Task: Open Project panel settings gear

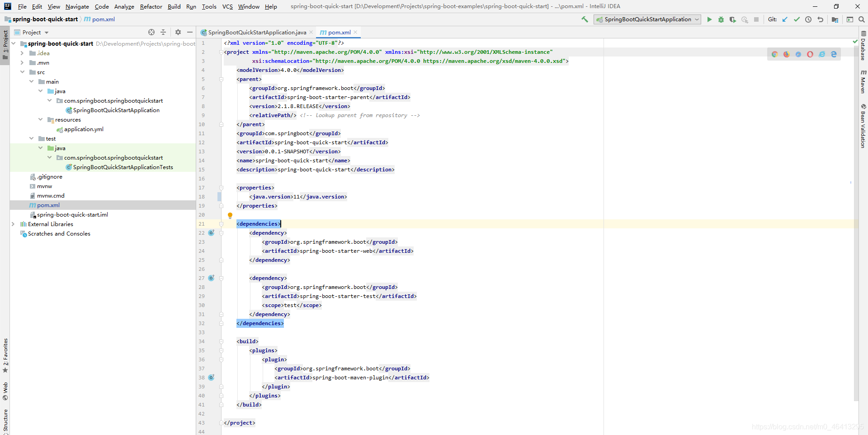Action: [x=178, y=32]
